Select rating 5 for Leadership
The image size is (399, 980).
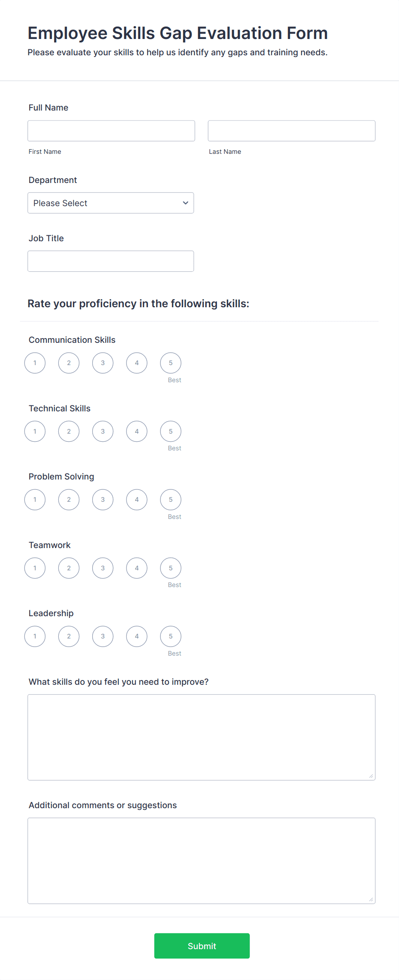[171, 636]
